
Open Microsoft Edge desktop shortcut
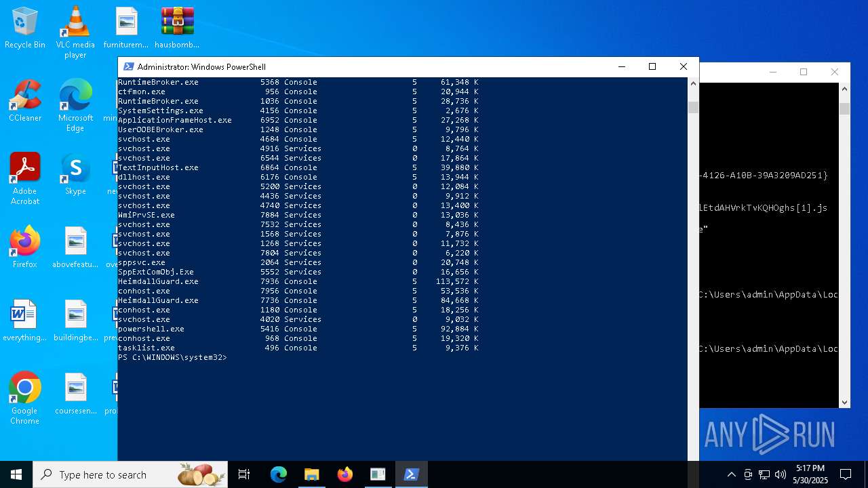pos(75,105)
